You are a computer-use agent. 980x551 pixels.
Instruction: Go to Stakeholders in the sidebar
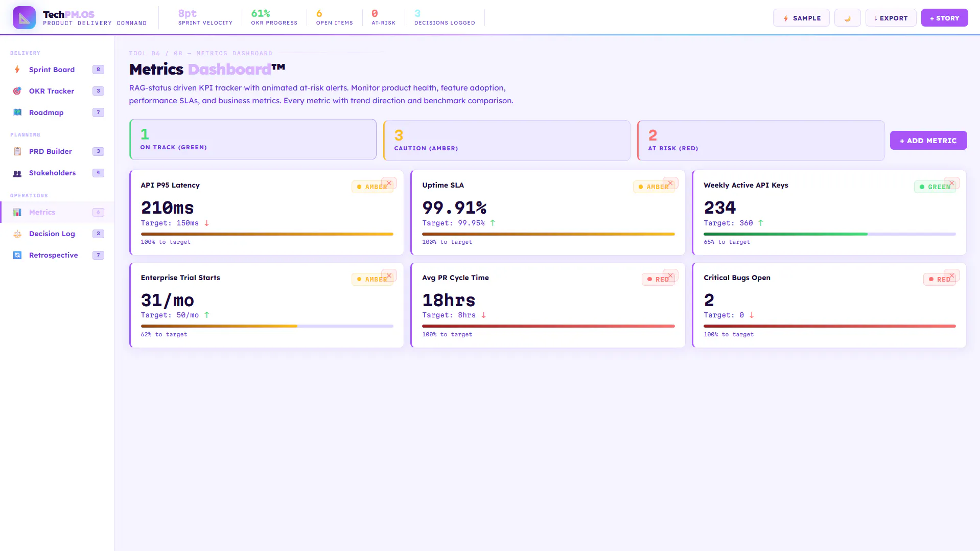57,173
